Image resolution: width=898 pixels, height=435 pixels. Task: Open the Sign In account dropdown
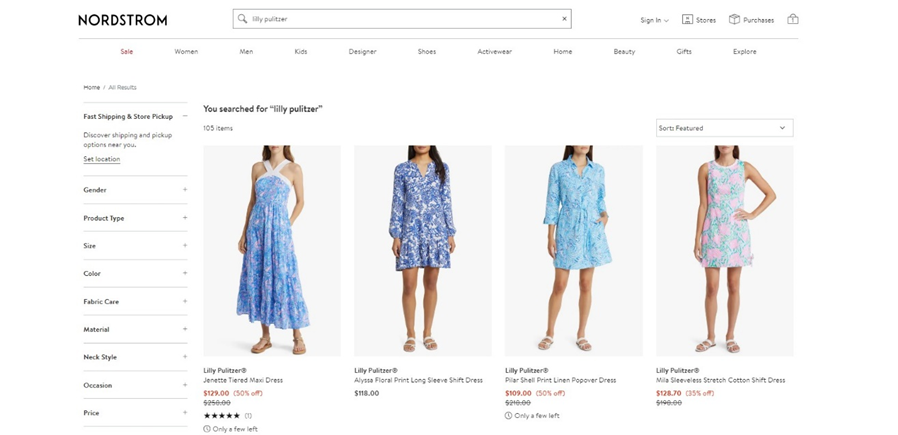(654, 20)
